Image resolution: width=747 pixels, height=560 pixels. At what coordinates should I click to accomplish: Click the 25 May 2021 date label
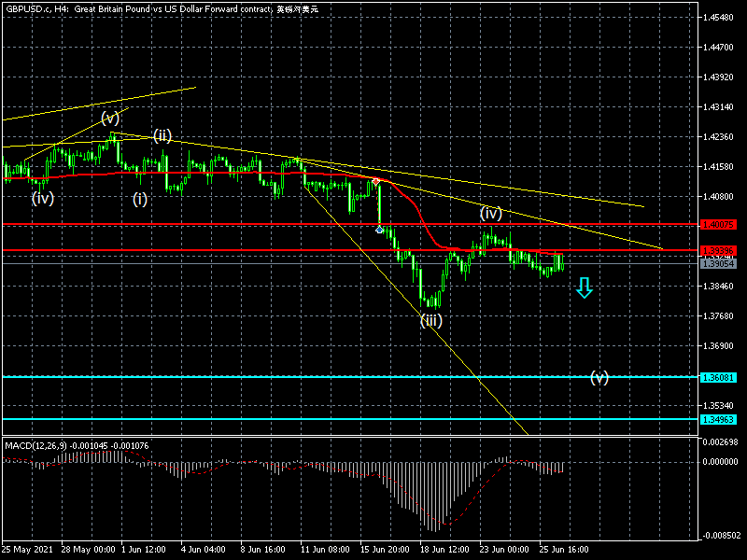(26, 549)
